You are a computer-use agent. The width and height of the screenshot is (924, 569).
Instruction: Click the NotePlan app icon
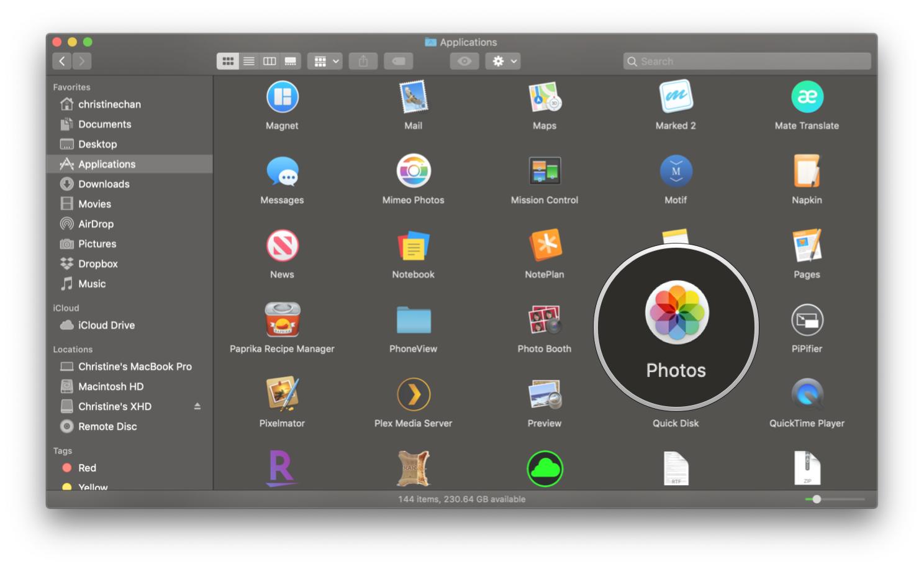tap(545, 245)
